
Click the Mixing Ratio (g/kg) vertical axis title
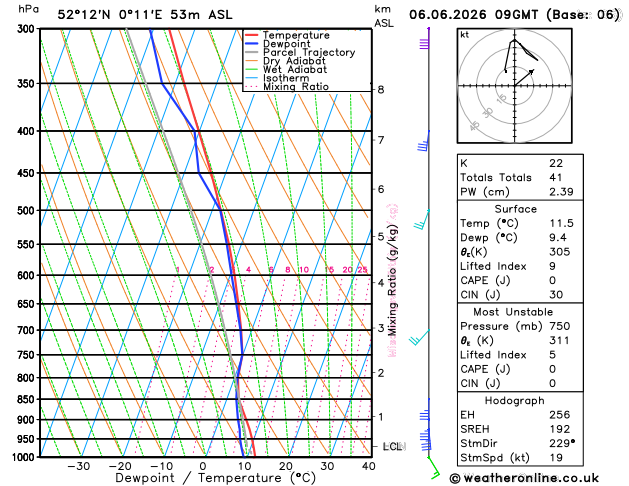pos(393,280)
